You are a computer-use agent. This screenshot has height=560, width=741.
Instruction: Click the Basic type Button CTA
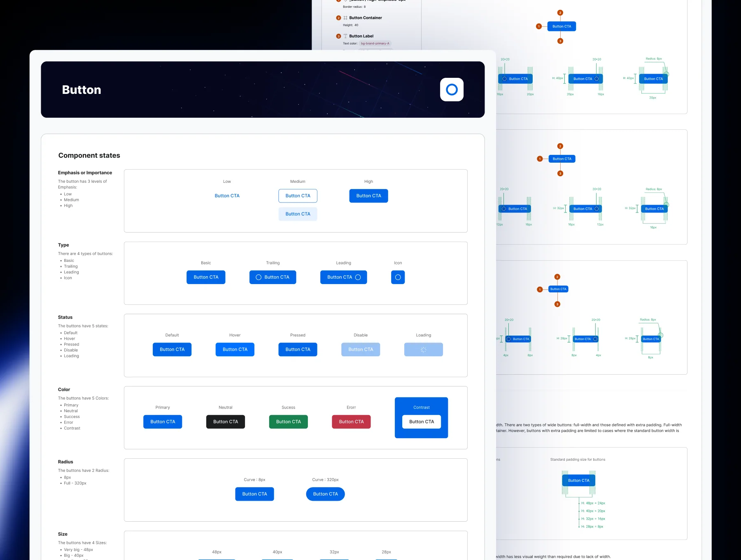pos(206,277)
